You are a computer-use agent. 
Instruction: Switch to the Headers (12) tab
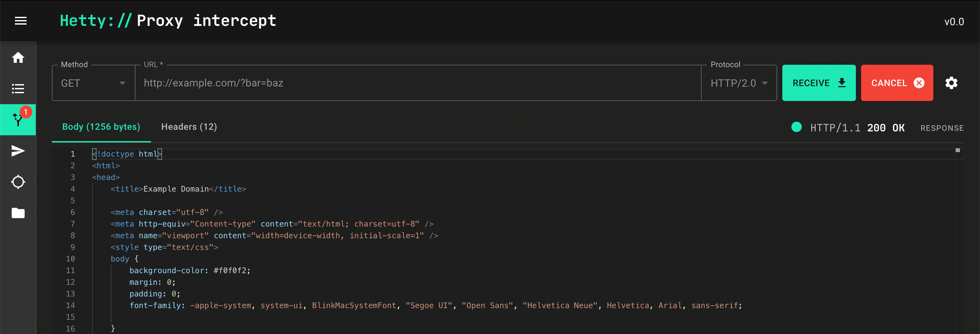tap(189, 127)
